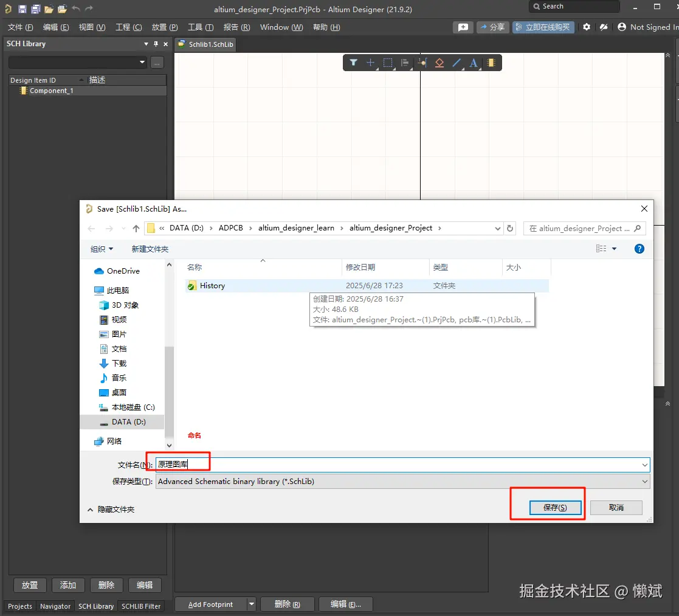
Task: Select OneDrive in the navigation pane
Action: coord(117,271)
